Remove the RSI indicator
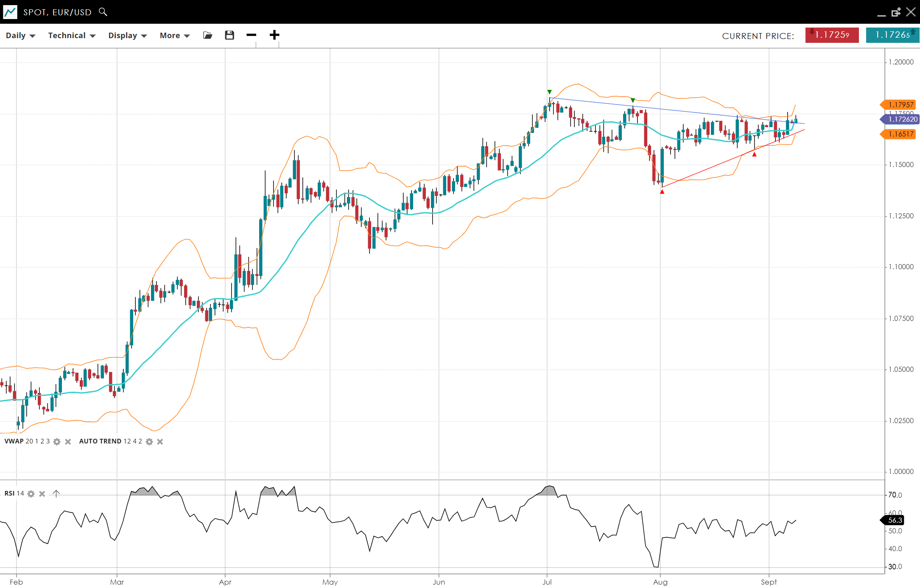Viewport: 920px width, 588px height. coord(42,494)
